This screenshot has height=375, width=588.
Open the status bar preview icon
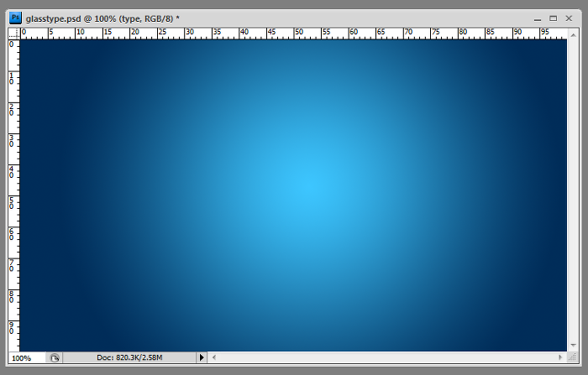[x=55, y=357]
